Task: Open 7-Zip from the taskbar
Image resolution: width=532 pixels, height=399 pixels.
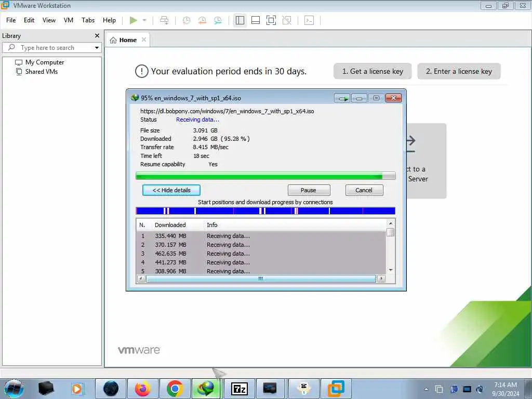Action: pyautogui.click(x=239, y=389)
